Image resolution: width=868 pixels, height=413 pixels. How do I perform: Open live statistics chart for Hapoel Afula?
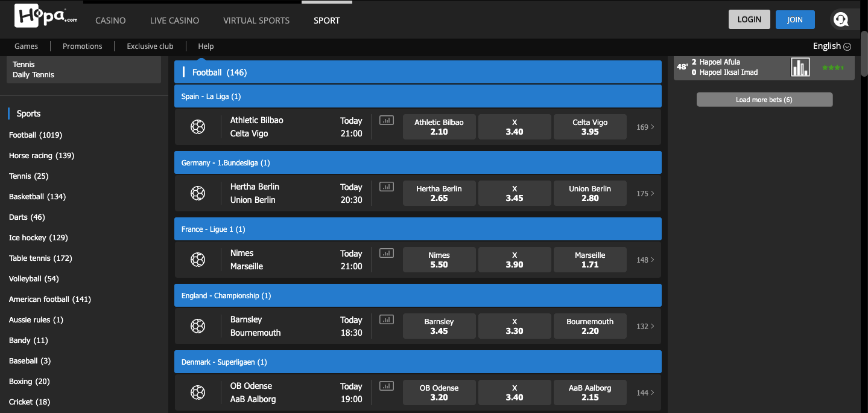coord(800,67)
